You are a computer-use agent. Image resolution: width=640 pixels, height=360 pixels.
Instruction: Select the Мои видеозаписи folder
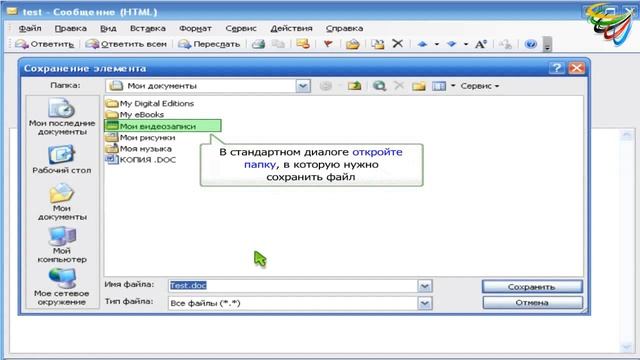163,126
